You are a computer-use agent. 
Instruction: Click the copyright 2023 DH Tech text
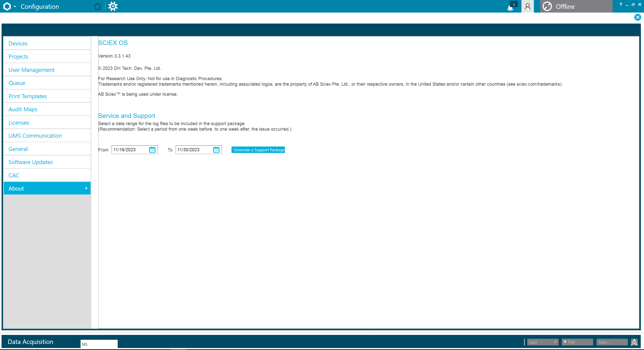(x=130, y=68)
